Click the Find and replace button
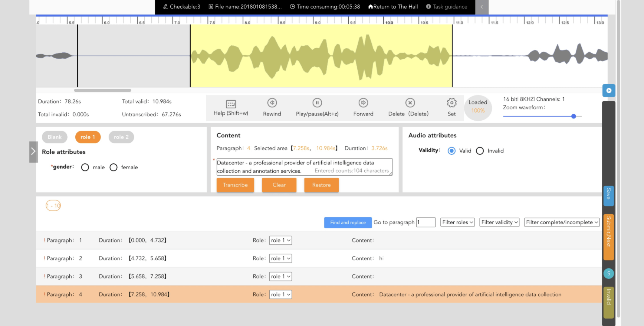Viewport: 644px width, 326px height. 348,222
